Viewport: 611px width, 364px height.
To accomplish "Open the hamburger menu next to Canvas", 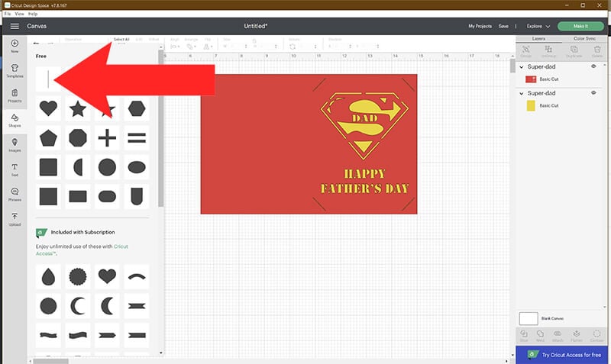I will coord(15,26).
